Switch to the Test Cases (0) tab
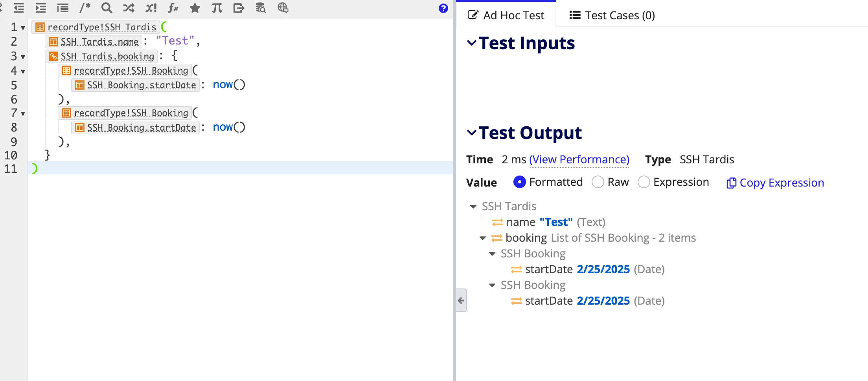 tap(612, 15)
